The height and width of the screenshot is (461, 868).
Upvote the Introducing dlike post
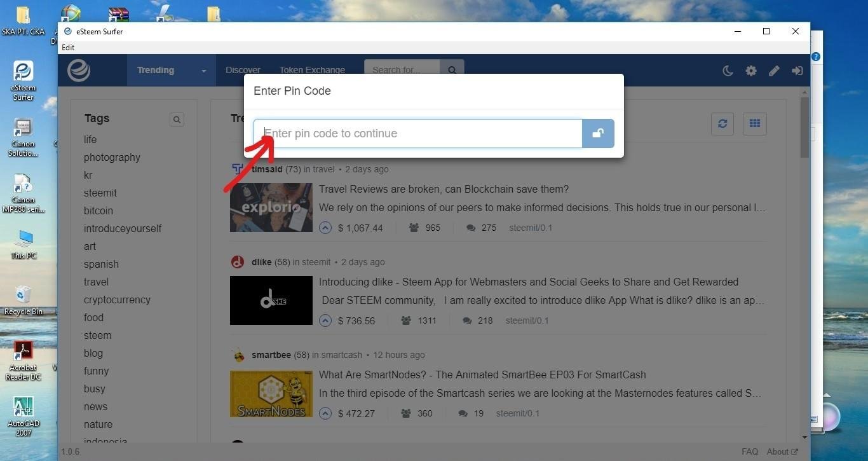click(325, 320)
